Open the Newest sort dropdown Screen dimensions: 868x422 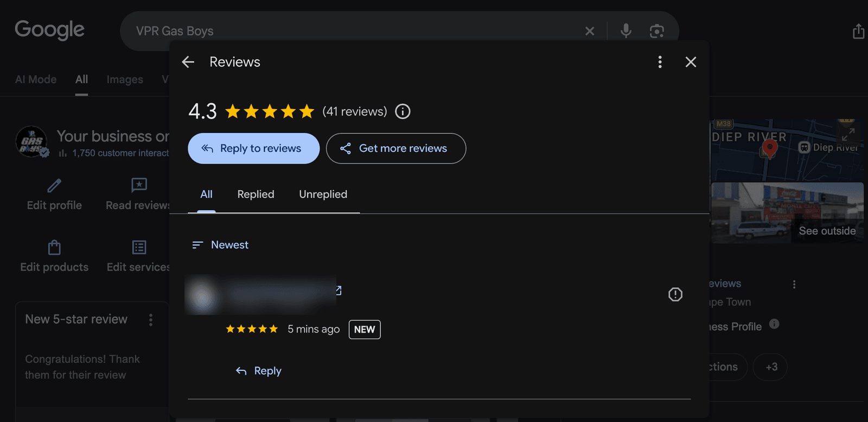[220, 245]
